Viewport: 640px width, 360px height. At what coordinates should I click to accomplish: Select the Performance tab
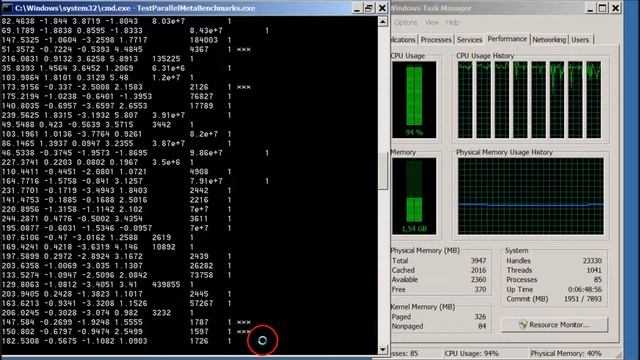coord(507,39)
